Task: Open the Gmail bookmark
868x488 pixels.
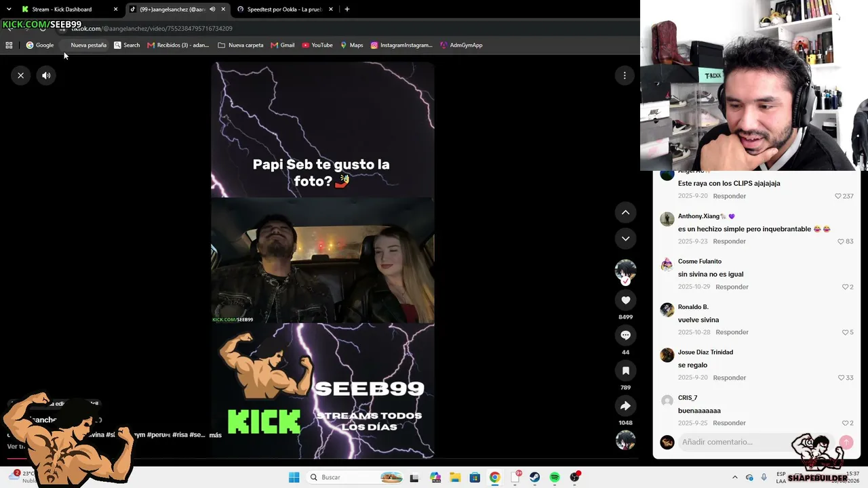Action: [283, 45]
